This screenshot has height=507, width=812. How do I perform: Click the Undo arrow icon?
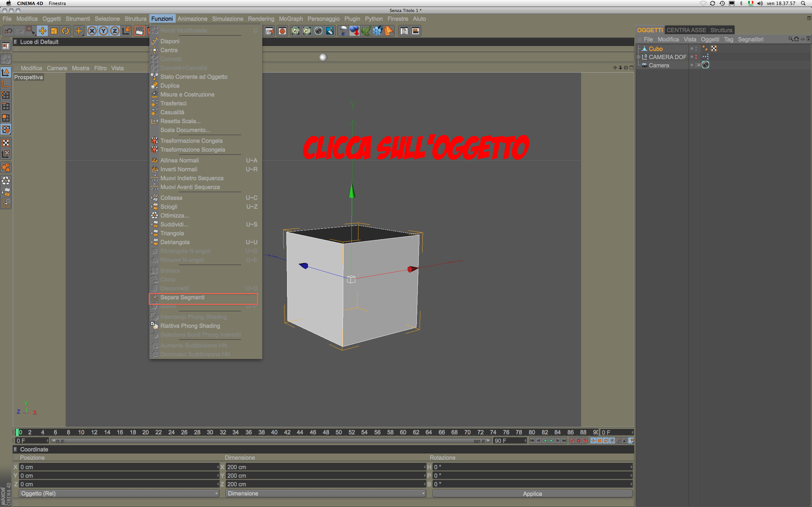[x=8, y=31]
